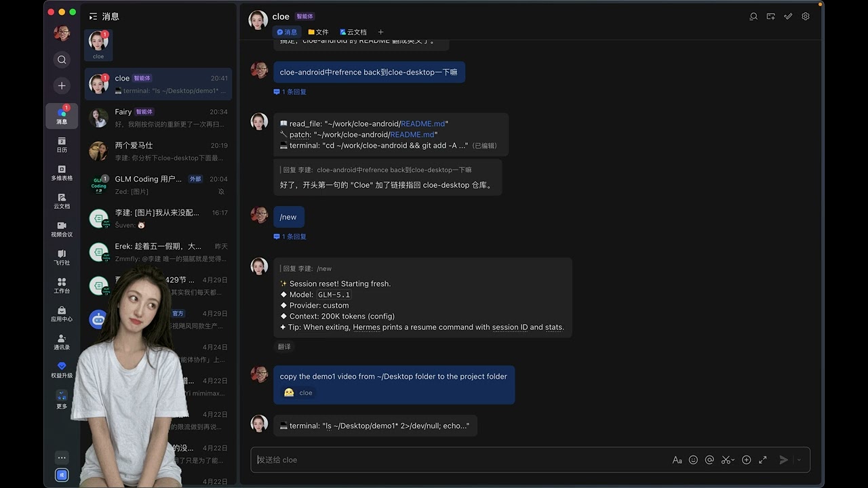Screen dimensions: 868x488
Task: Click cloe avatar in chat header
Action: coord(258,20)
